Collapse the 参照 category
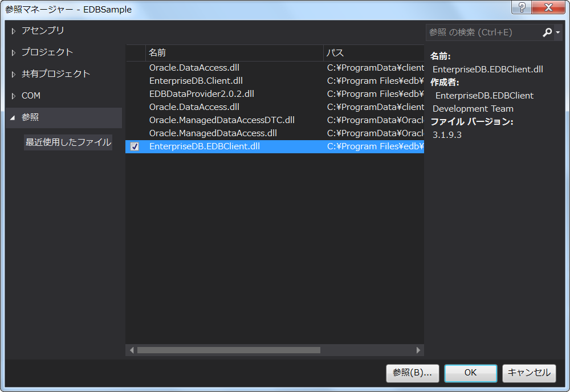Screen dimensions: 570x392 [x=13, y=117]
